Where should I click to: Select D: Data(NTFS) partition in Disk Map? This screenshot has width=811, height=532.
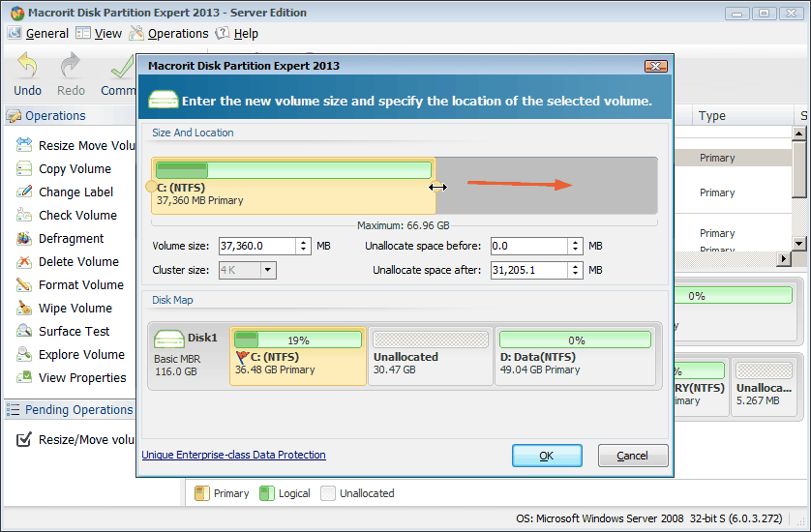[575, 356]
